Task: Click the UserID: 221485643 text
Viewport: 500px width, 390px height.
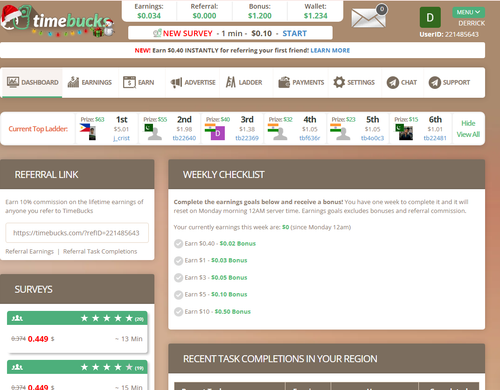Action: (449, 34)
